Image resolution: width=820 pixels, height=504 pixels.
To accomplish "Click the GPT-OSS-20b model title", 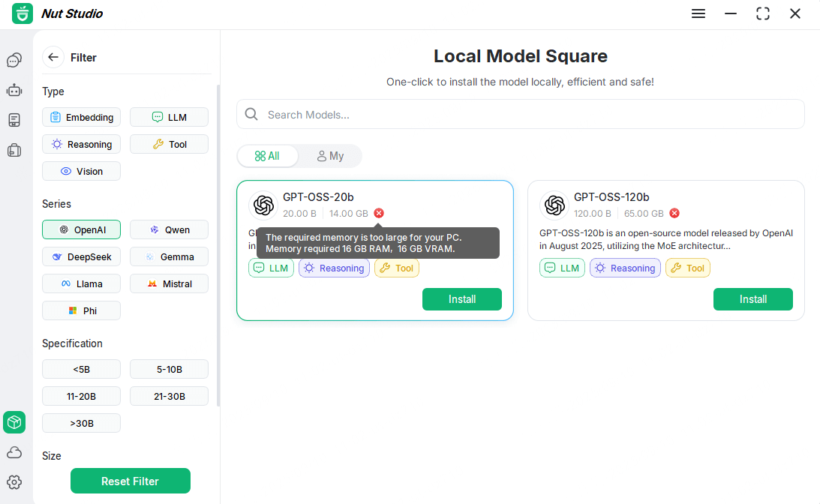I will click(x=318, y=197).
